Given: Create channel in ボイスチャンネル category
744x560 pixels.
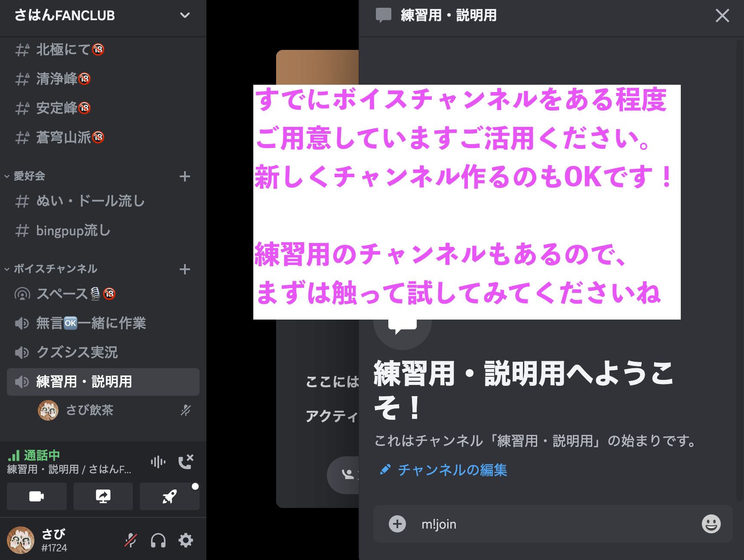Looking at the screenshot, I should [185, 269].
